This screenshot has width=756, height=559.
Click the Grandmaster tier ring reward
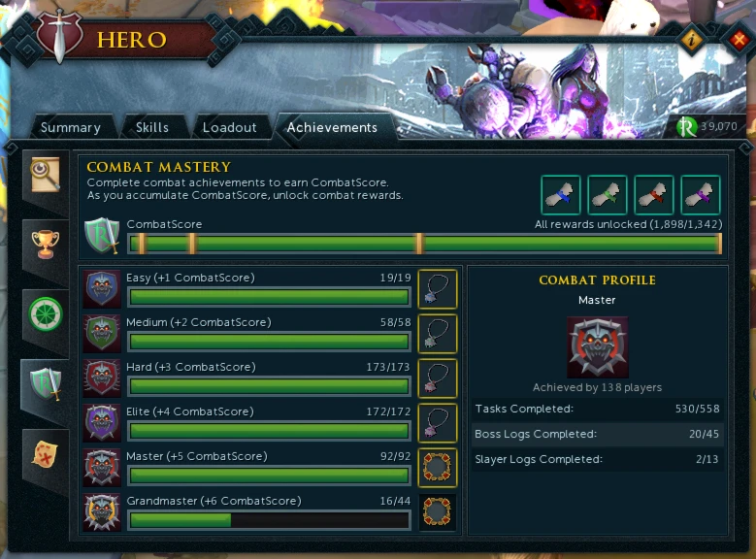coord(438,511)
